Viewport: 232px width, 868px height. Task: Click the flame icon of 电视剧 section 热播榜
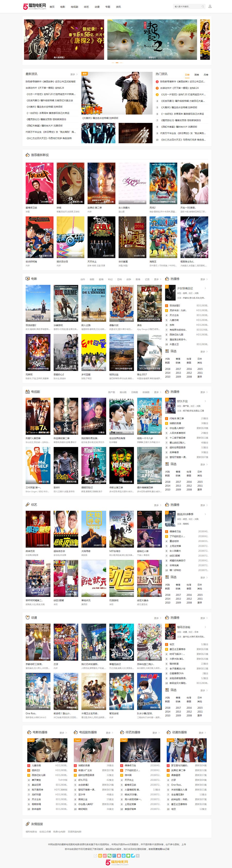pyautogui.click(x=167, y=392)
